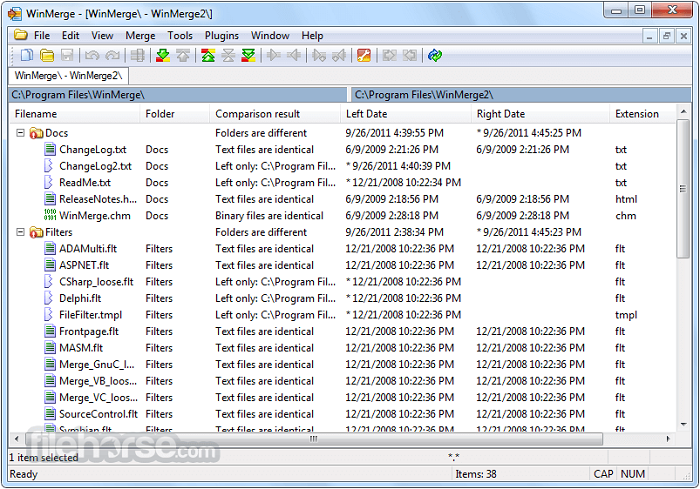Click the Last Difference toolbar icon

(x=247, y=55)
